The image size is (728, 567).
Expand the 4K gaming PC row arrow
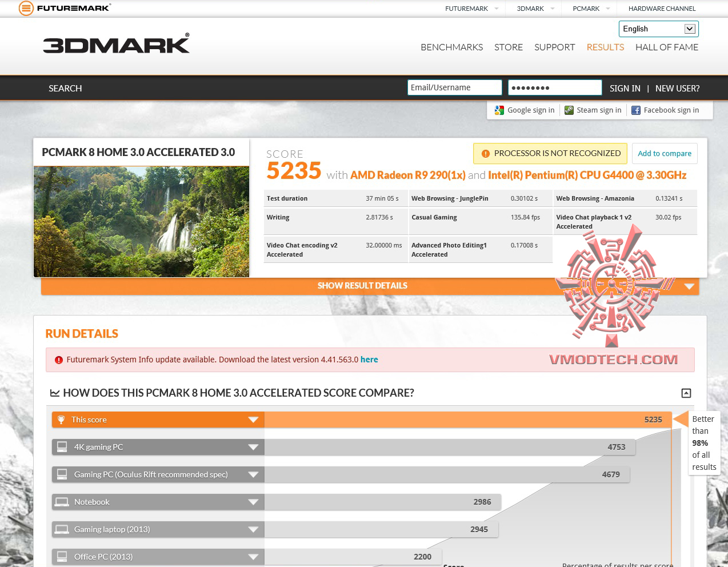tap(253, 448)
